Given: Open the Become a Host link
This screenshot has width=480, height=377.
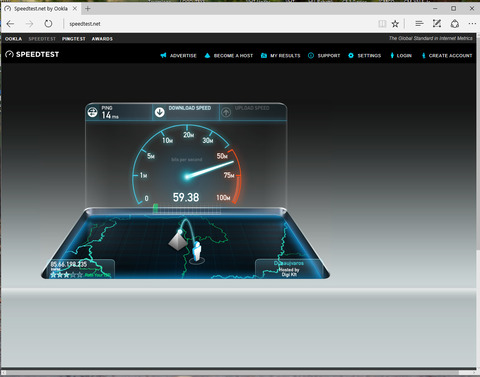Looking at the screenshot, I should (x=233, y=56).
